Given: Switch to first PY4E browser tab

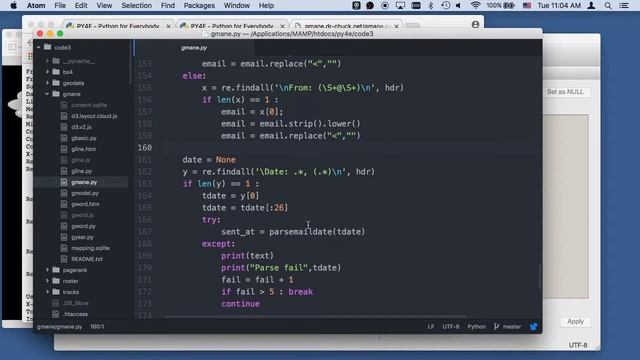Looking at the screenshot, I should click(118, 26).
